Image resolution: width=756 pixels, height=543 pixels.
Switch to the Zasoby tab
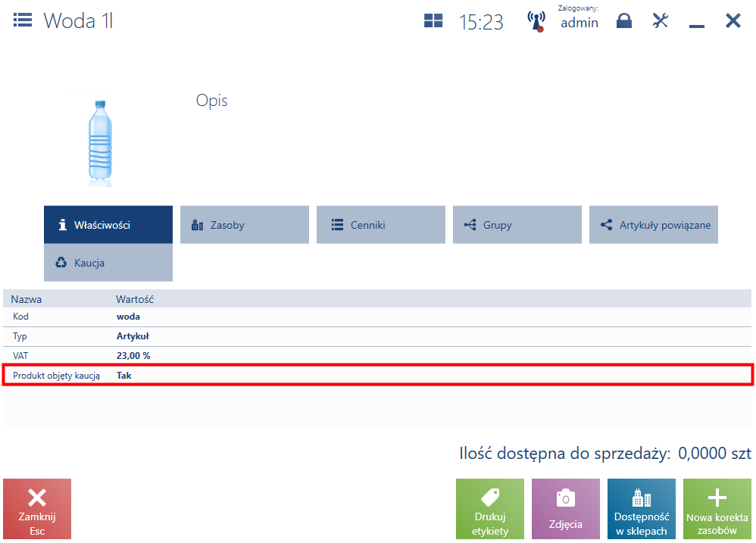tap(245, 224)
